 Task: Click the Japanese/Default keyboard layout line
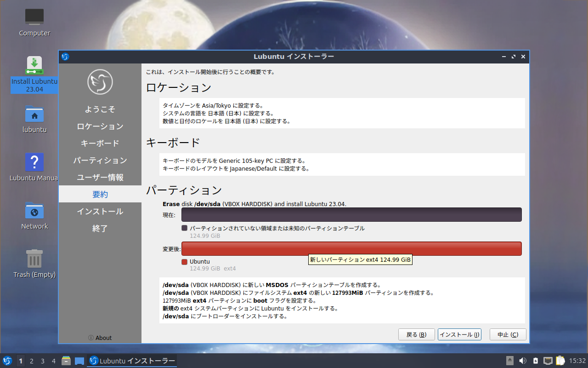click(x=236, y=169)
